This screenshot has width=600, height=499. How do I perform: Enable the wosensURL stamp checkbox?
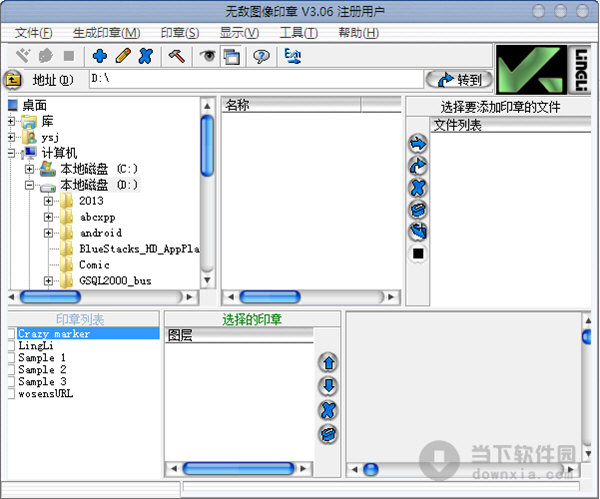[12, 394]
